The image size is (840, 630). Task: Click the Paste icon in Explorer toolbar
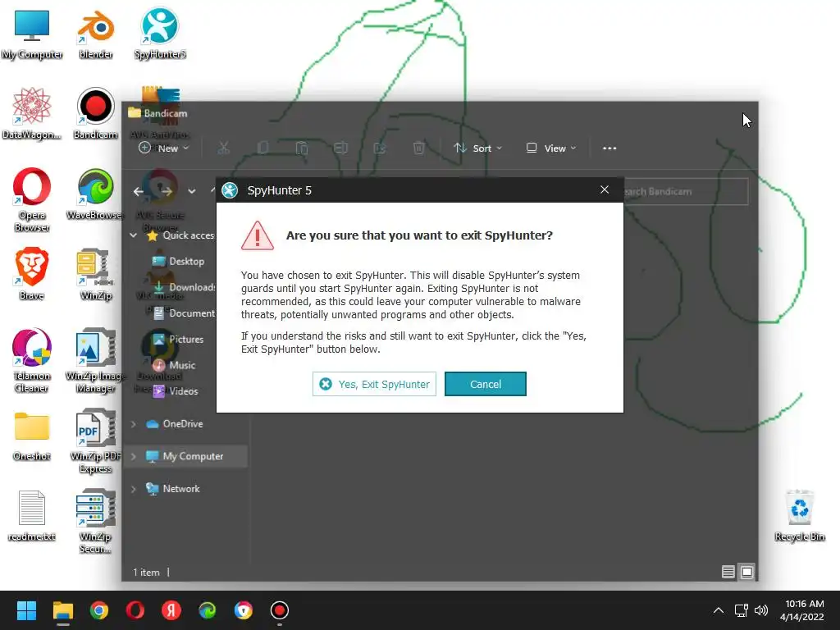click(x=302, y=148)
